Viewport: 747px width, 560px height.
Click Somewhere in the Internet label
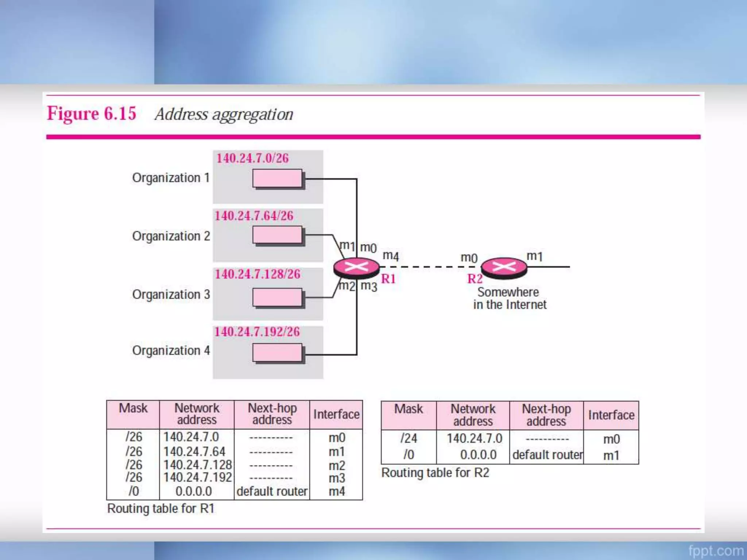point(509,298)
